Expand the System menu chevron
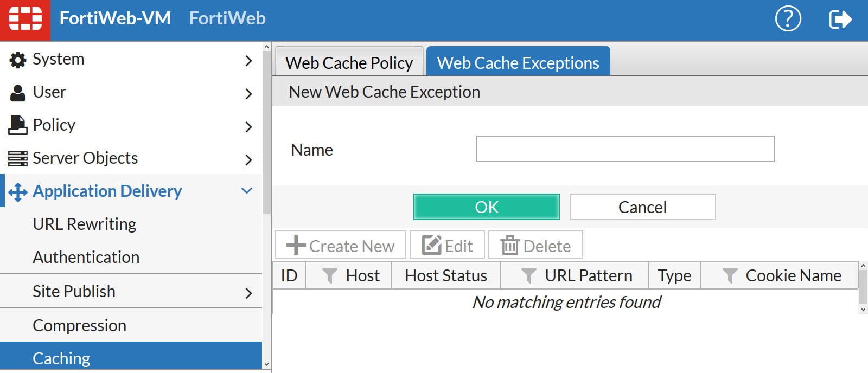Viewport: 868px width, 373px height. tap(248, 60)
